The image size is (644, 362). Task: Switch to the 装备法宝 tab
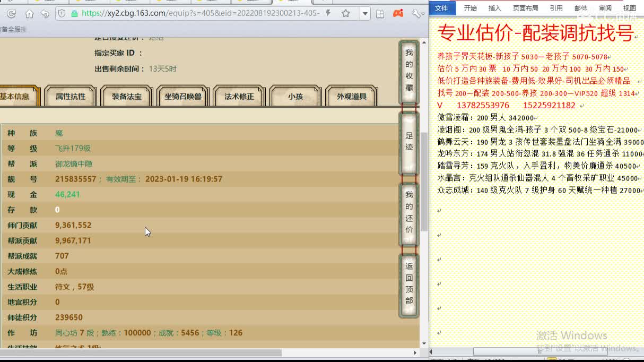point(127,97)
